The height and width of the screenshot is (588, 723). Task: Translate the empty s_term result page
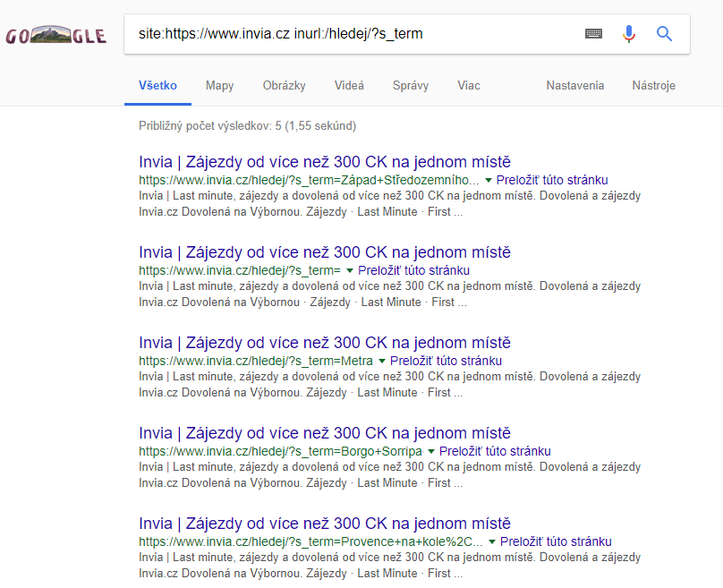pos(413,270)
